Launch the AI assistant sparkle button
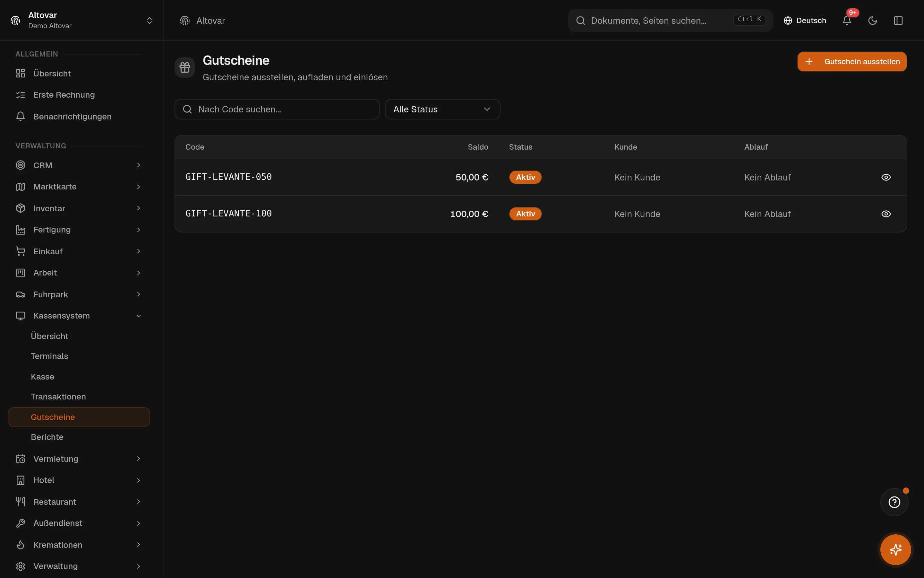This screenshot has height=578, width=924. [x=895, y=550]
